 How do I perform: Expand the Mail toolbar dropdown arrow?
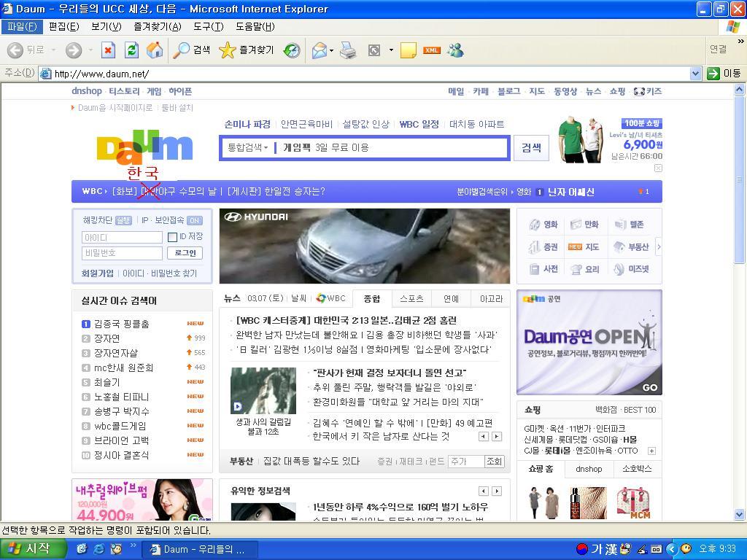[x=331, y=51]
